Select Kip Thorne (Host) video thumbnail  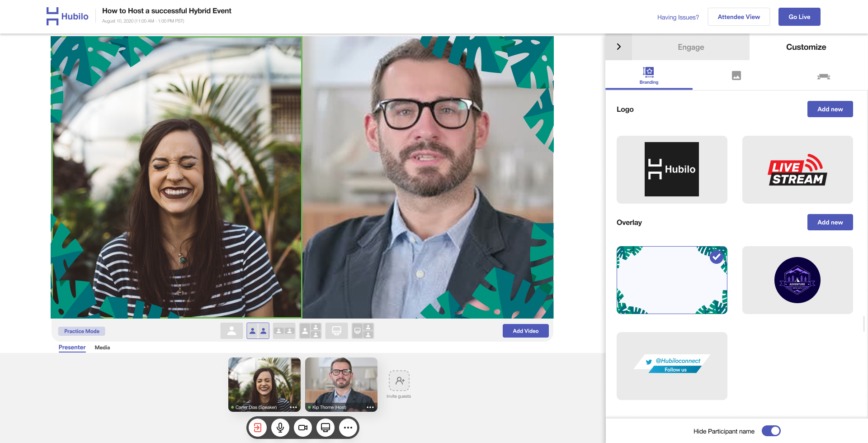(341, 385)
